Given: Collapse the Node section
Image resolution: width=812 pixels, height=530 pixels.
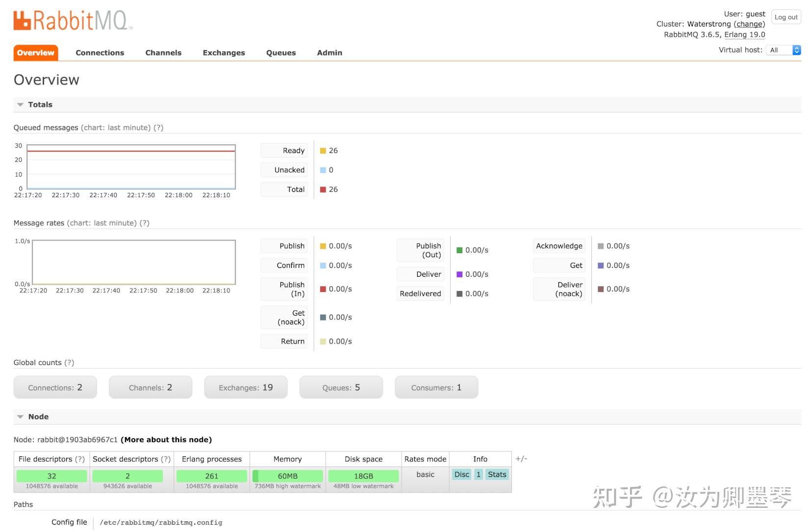Looking at the screenshot, I should [20, 417].
